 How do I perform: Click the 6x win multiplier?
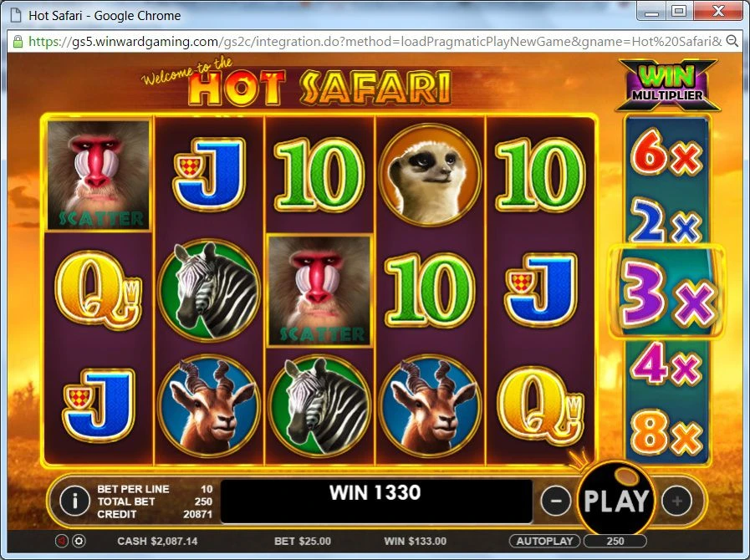click(666, 153)
